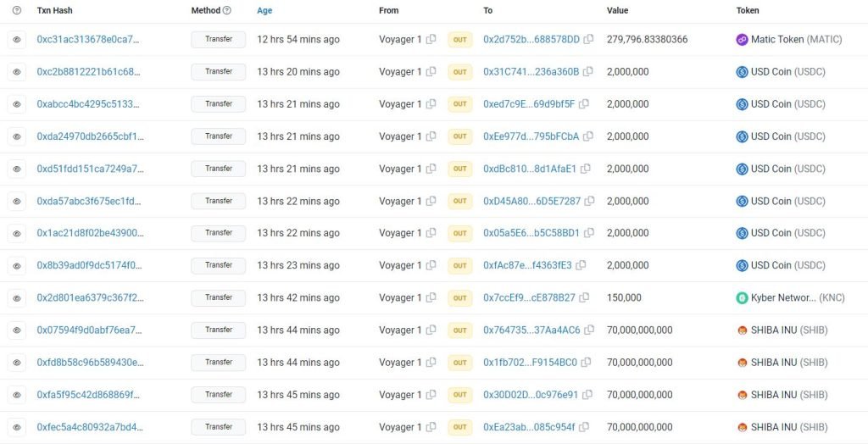This screenshot has width=868, height=444.
Task: Copy Voyager 1 address in KNC row
Action: (431, 298)
